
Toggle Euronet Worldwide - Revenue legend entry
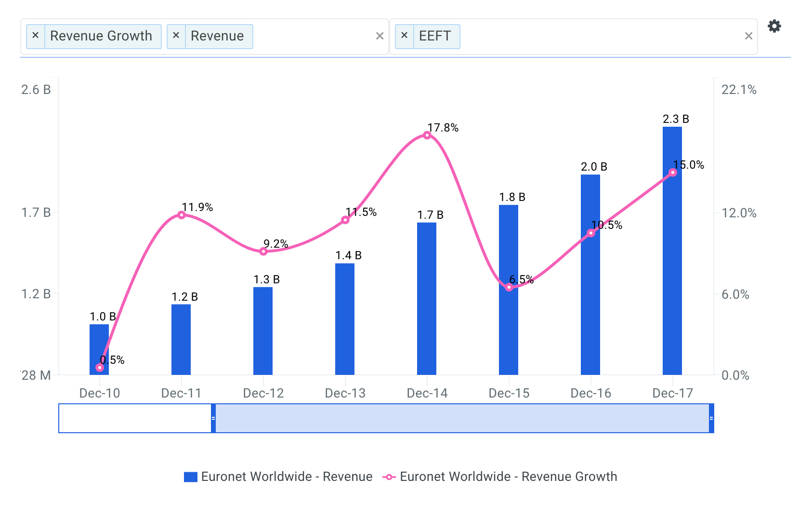point(278,477)
